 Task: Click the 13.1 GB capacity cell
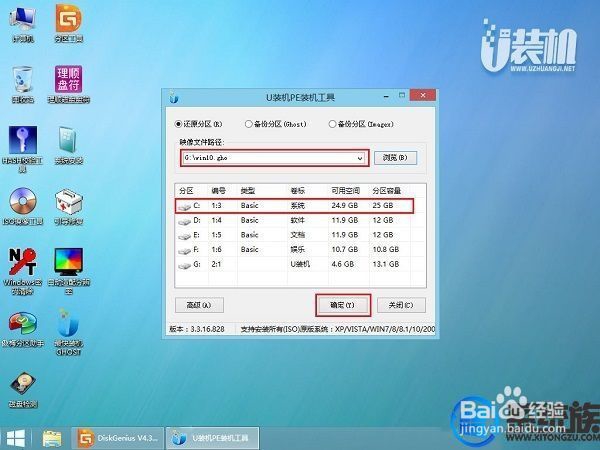click(x=386, y=264)
